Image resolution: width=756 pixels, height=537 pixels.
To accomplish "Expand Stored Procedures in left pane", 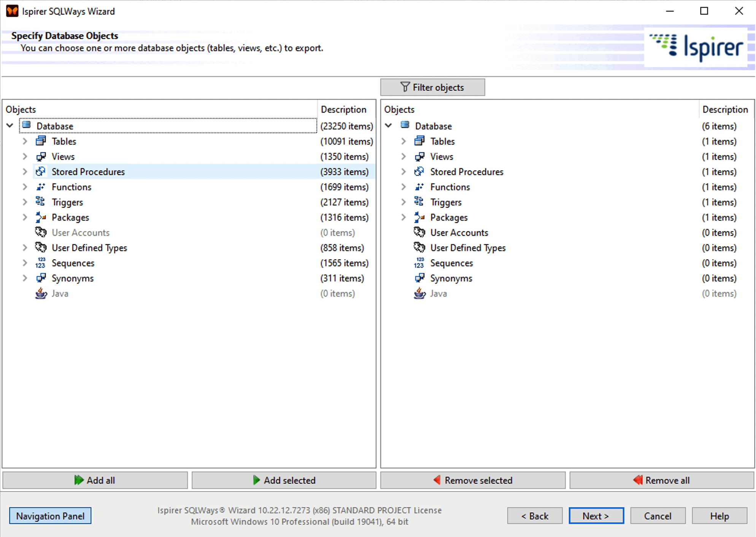I will pos(25,172).
